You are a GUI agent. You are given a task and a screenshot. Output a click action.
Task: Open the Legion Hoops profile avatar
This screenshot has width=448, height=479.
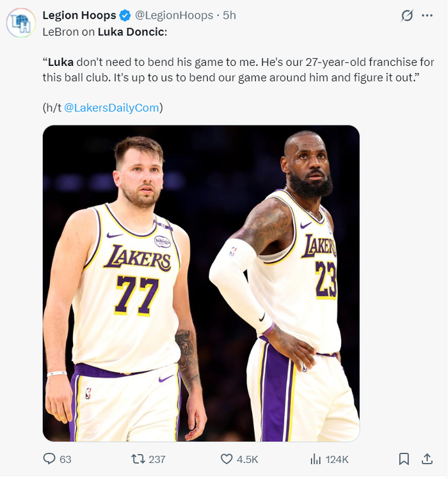click(21, 23)
